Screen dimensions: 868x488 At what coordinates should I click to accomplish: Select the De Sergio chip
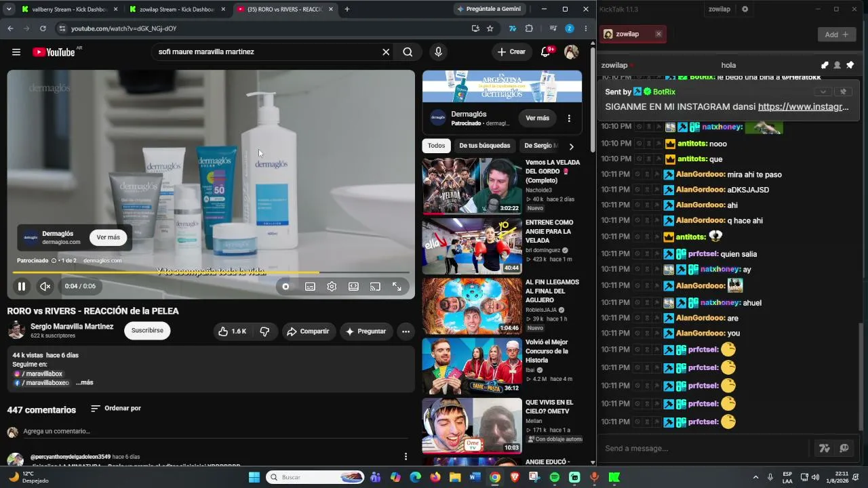point(540,146)
